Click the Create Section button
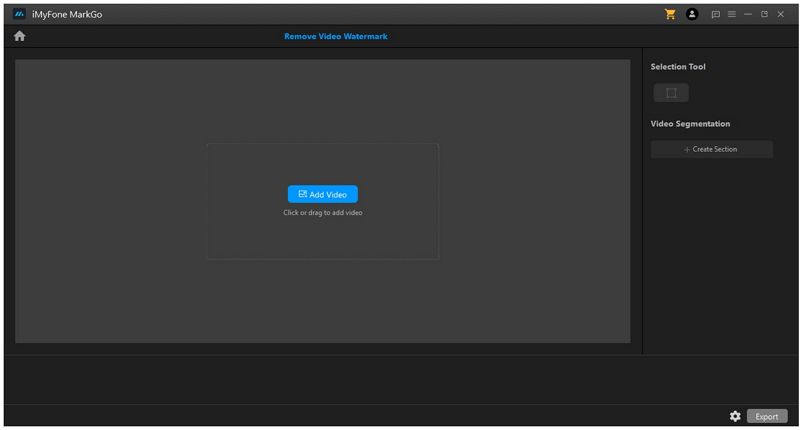The height and width of the screenshot is (430, 800). (711, 149)
